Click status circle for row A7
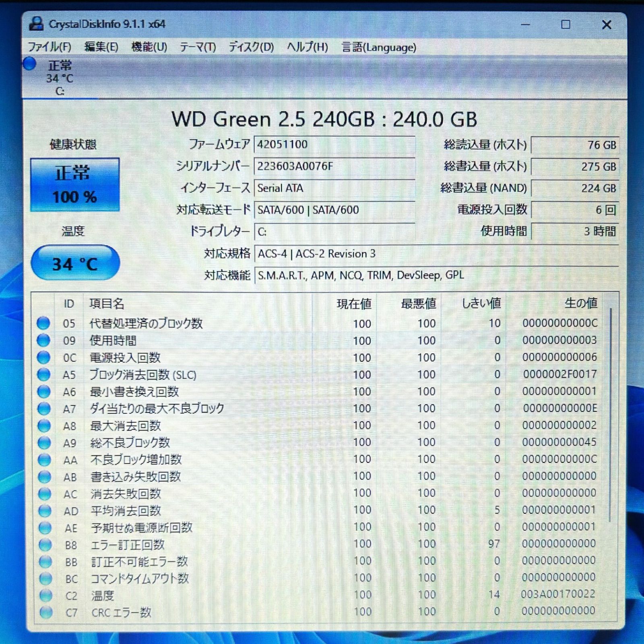644x644 pixels. click(x=44, y=409)
